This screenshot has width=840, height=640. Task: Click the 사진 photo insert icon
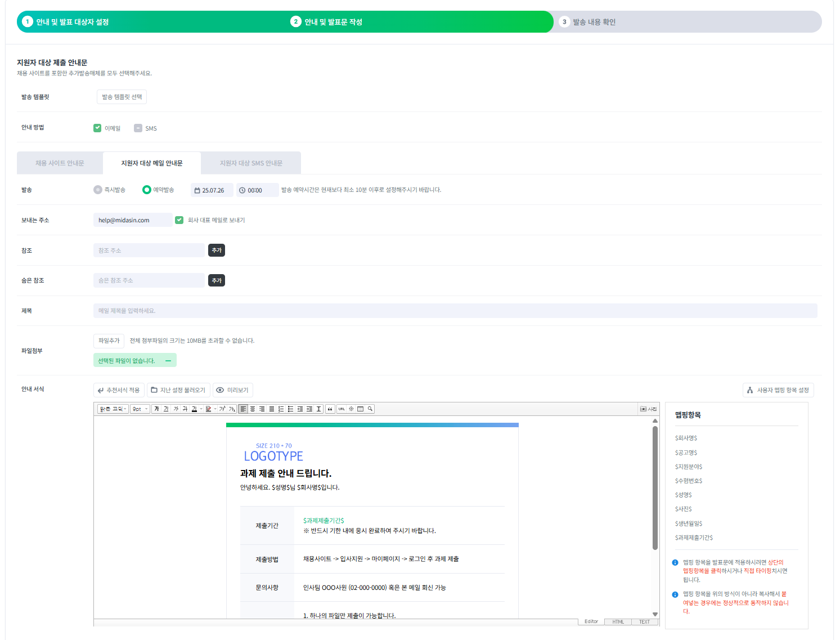pyautogui.click(x=648, y=409)
